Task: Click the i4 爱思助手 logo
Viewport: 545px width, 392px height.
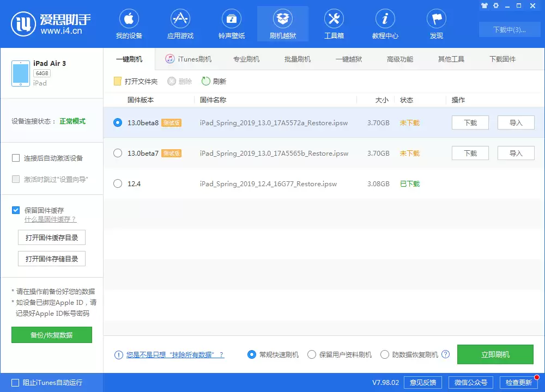Action: (x=51, y=24)
